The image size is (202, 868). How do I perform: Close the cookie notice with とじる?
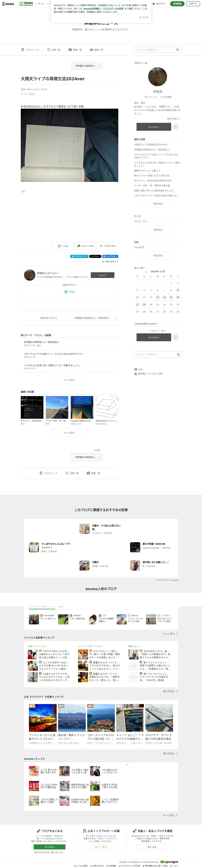tap(144, 17)
